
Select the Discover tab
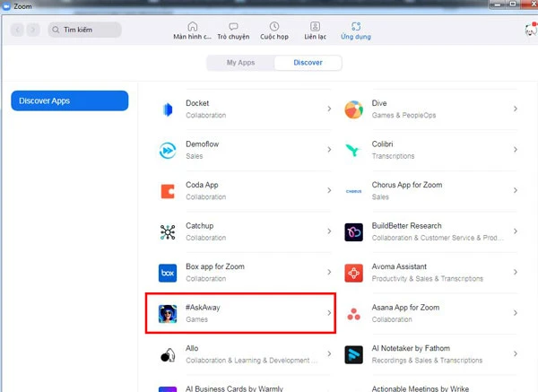[308, 63]
